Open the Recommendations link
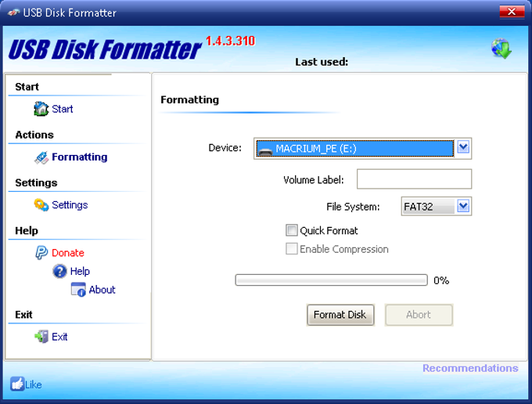Screen dimensions: 532x404 click(x=470, y=368)
